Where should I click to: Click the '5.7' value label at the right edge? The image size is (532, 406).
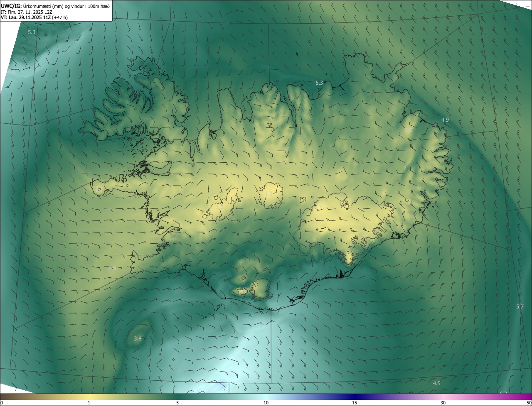pyautogui.click(x=520, y=306)
